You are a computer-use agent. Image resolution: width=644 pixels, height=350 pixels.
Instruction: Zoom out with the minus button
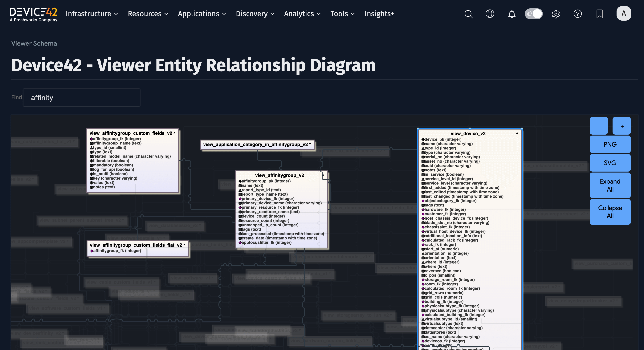pyautogui.click(x=599, y=126)
